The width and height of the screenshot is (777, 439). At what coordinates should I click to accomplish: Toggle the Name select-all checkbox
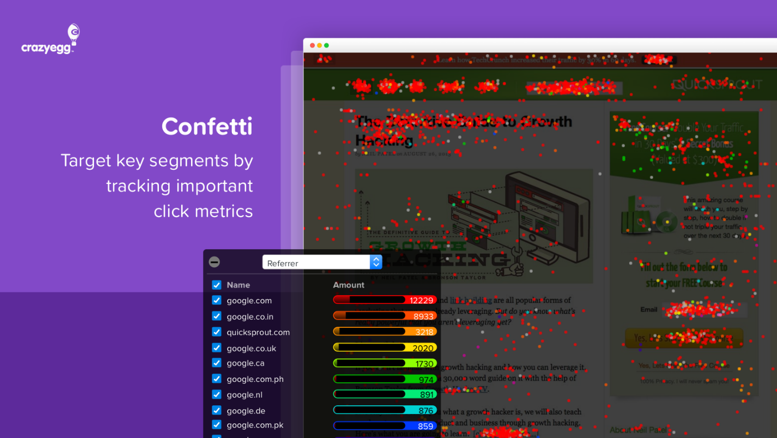[x=217, y=285]
